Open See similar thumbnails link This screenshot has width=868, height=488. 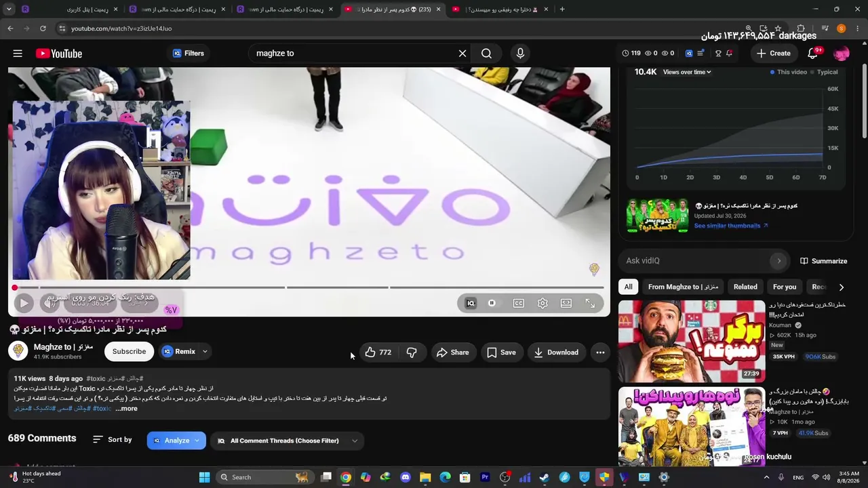(731, 226)
